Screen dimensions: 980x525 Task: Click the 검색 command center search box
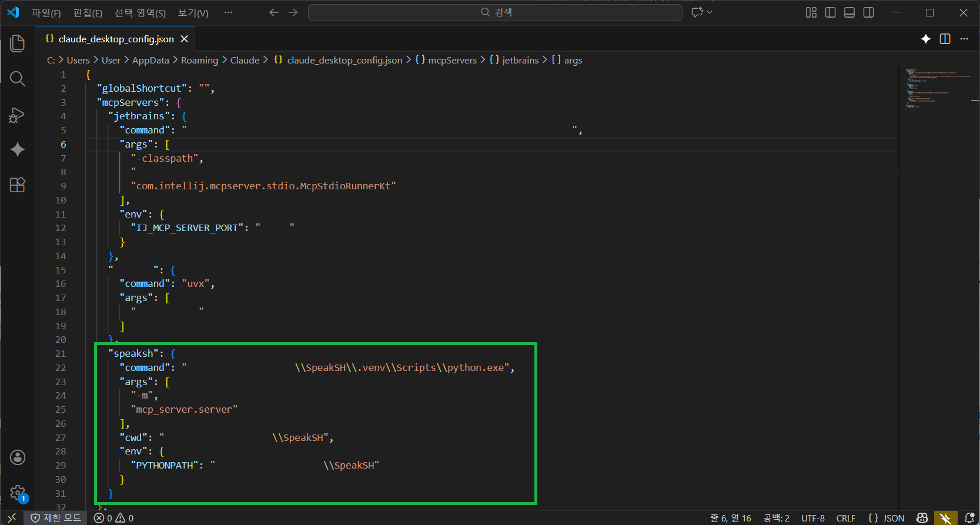click(495, 12)
